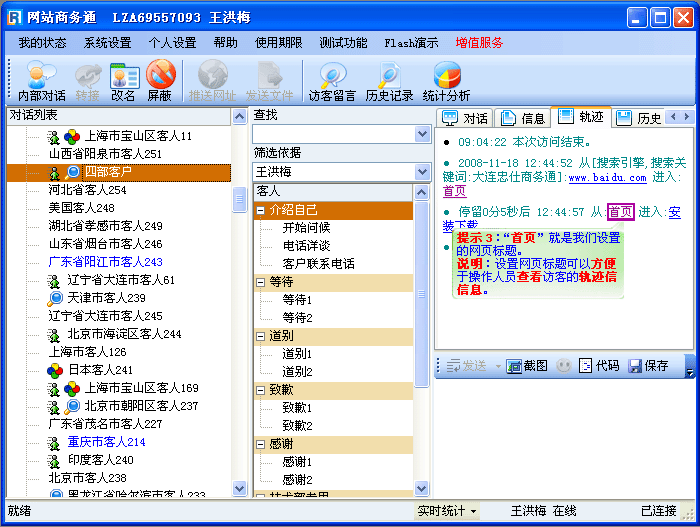The image size is (700, 527).
Task: Select 天津市客人239 in conversation list
Action: [x=106, y=298]
